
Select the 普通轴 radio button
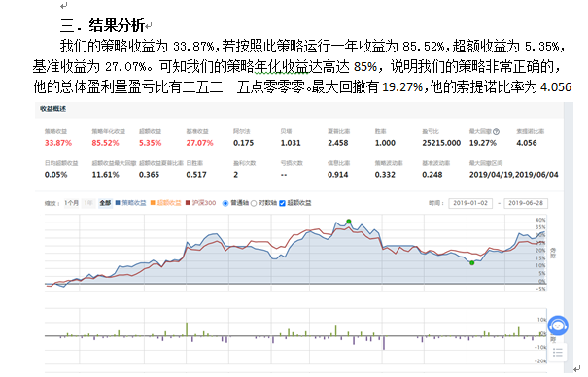(x=225, y=203)
